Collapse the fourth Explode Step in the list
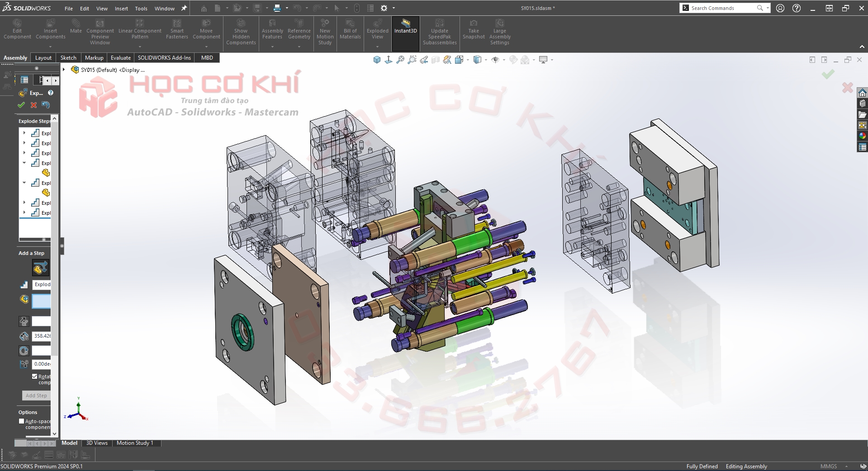This screenshot has width=868, height=471. point(24,163)
